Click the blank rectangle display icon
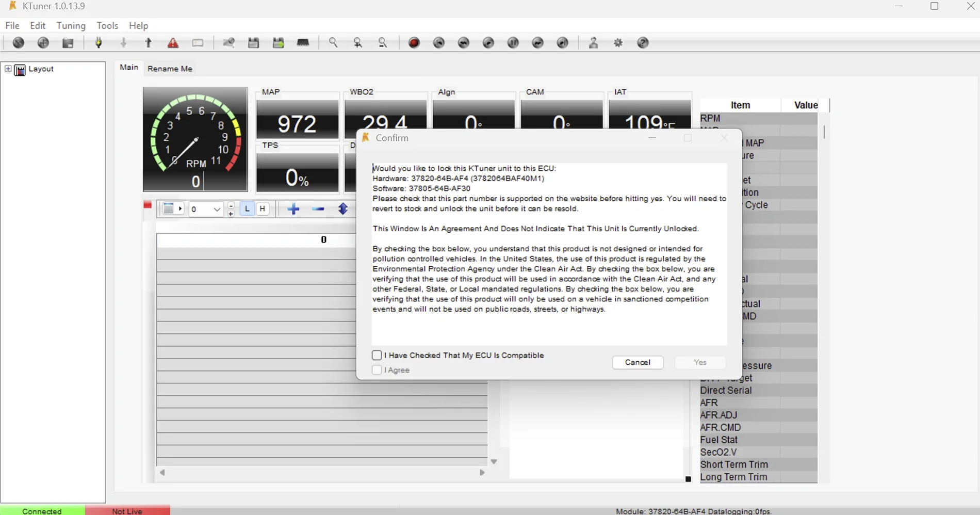The height and width of the screenshot is (515, 980). (x=198, y=43)
